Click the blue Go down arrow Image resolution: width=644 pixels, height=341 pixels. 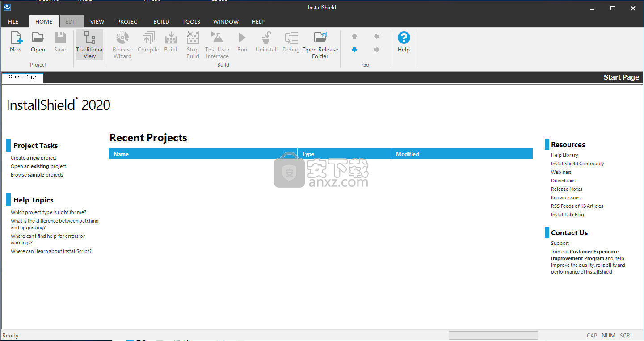coord(354,50)
